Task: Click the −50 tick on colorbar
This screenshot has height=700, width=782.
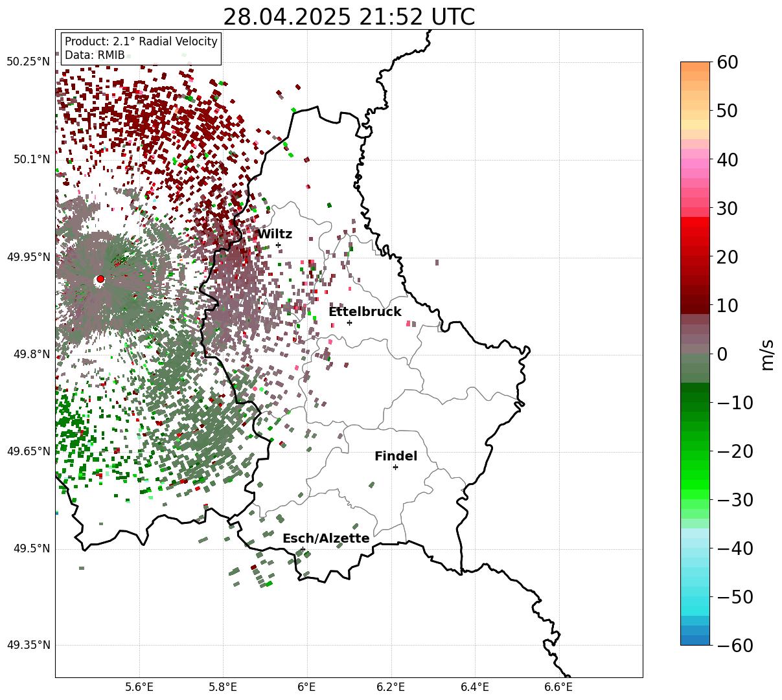Action: tap(735, 597)
